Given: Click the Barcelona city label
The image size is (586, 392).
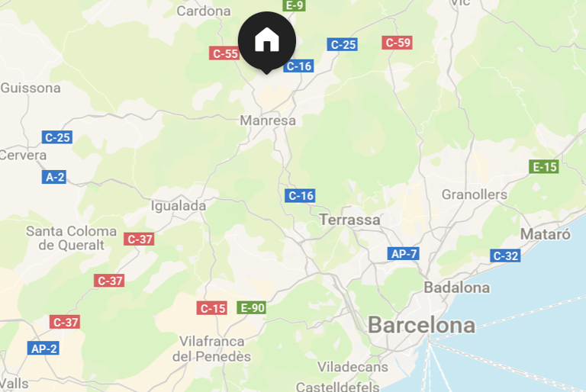Looking at the screenshot, I should tap(421, 325).
